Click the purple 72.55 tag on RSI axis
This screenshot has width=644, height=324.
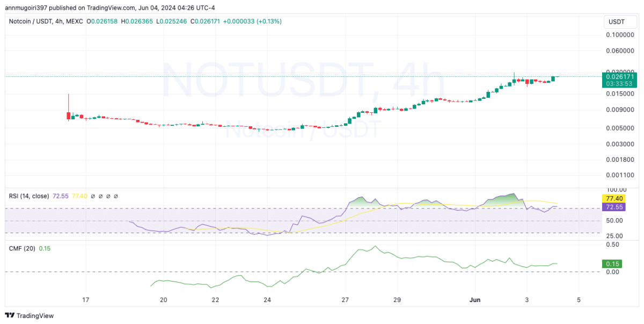tap(614, 206)
